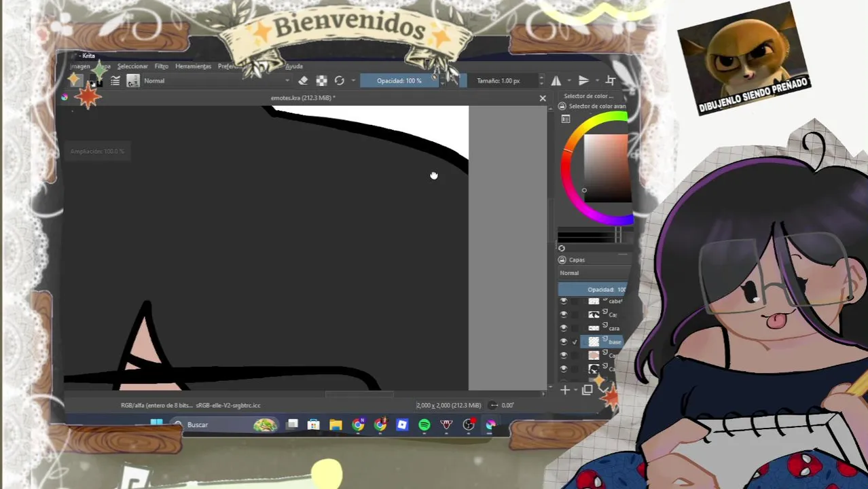Image resolution: width=868 pixels, height=489 pixels.
Task: Open first Chrome icon on taskbar
Action: (x=358, y=425)
